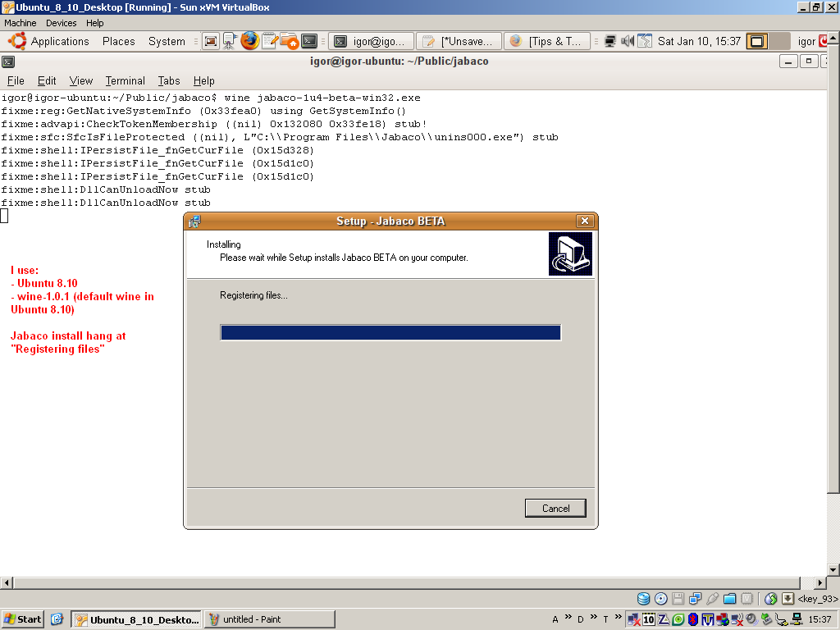Open the Terminal menu in the menu bar

coord(125,81)
